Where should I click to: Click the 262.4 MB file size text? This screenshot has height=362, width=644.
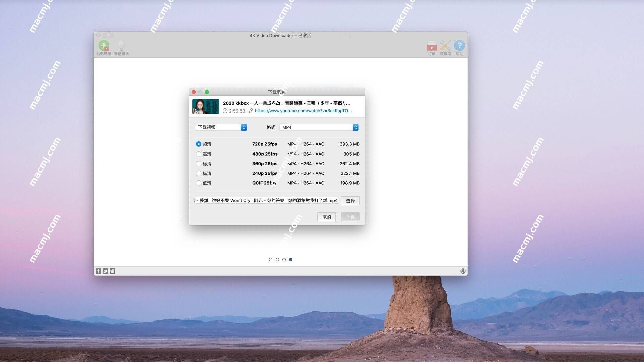350,164
